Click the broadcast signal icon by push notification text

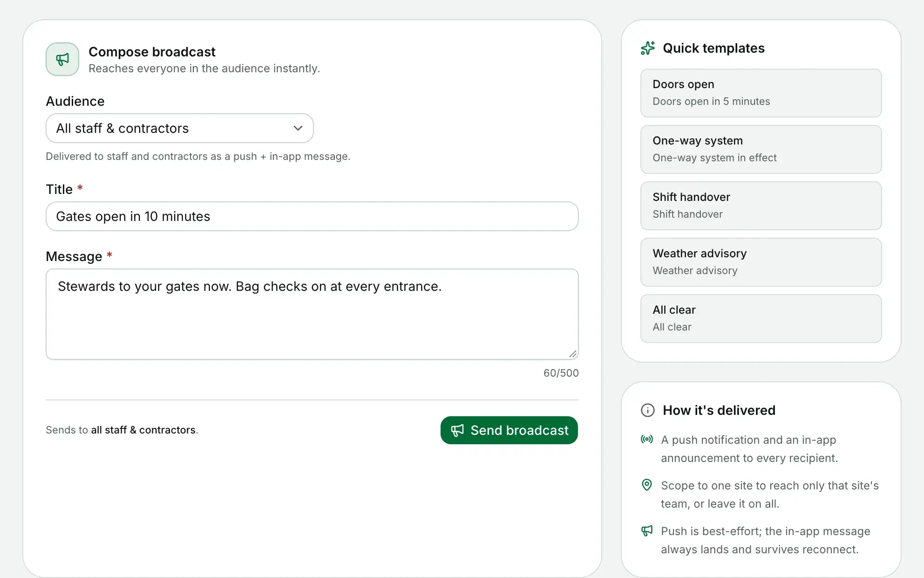pyautogui.click(x=647, y=439)
